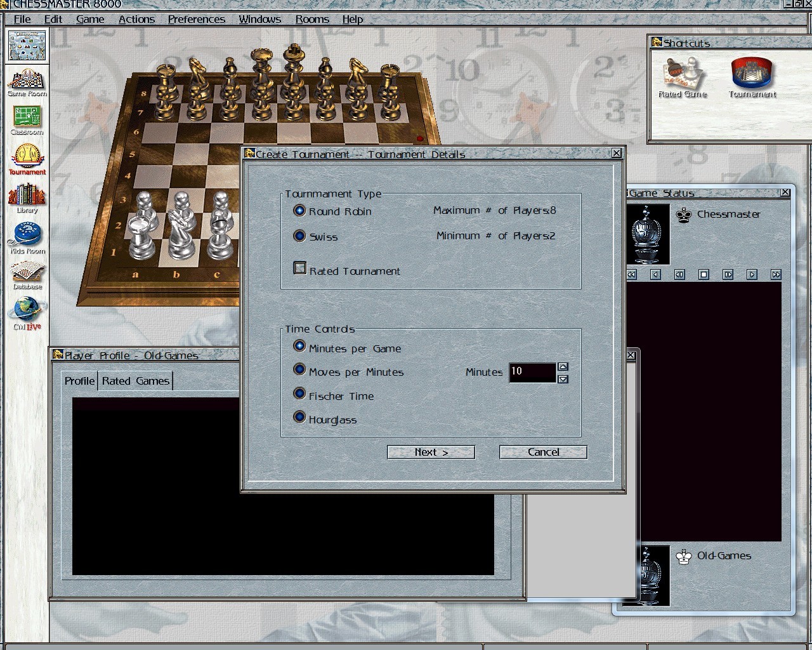Close the Create Tournament dialog
This screenshot has width=812, height=650.
pyautogui.click(x=617, y=154)
